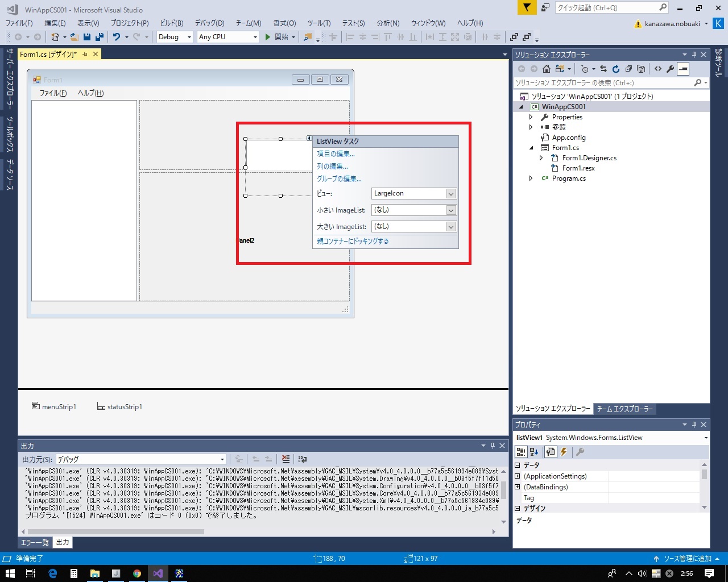Open the デバッグ(D) menu
This screenshot has width=728, height=582.
pyautogui.click(x=209, y=23)
